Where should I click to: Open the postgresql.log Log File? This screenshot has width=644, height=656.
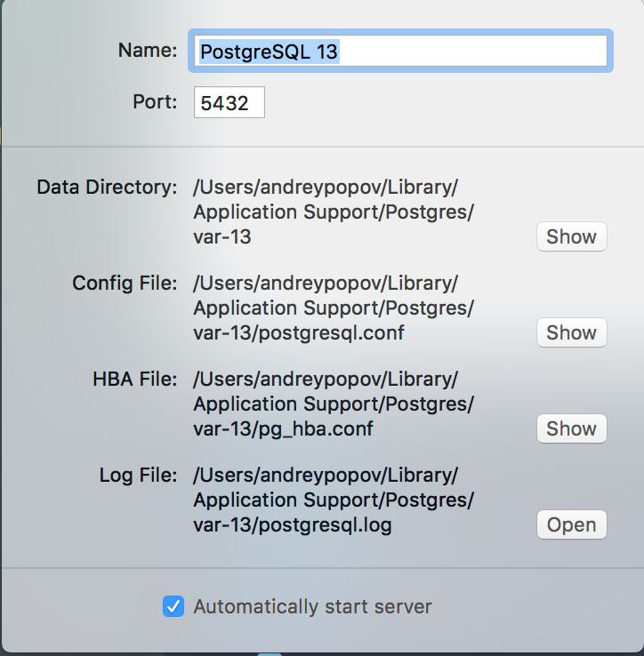point(572,524)
